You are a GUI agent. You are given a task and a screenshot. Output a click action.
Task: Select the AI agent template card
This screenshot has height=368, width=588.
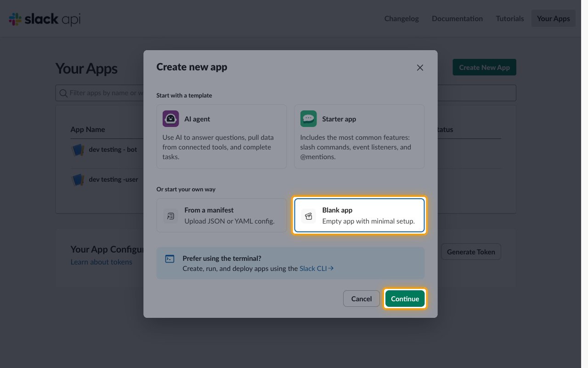[221, 137]
